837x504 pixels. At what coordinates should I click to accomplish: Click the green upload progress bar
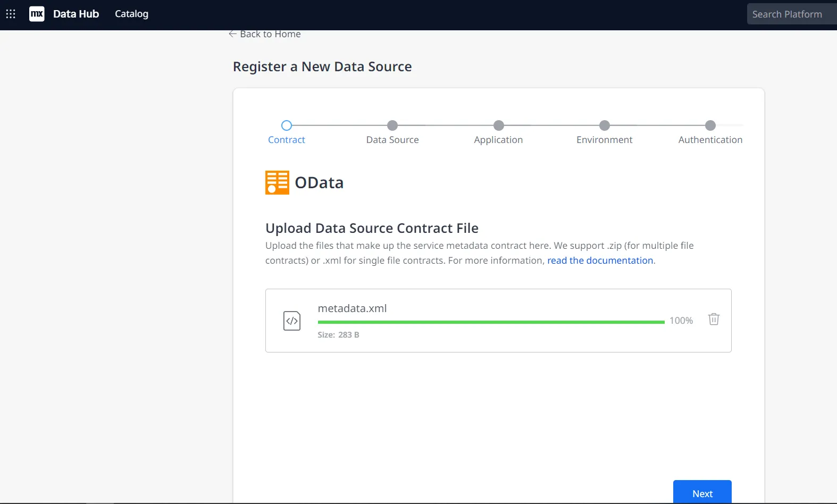click(491, 322)
